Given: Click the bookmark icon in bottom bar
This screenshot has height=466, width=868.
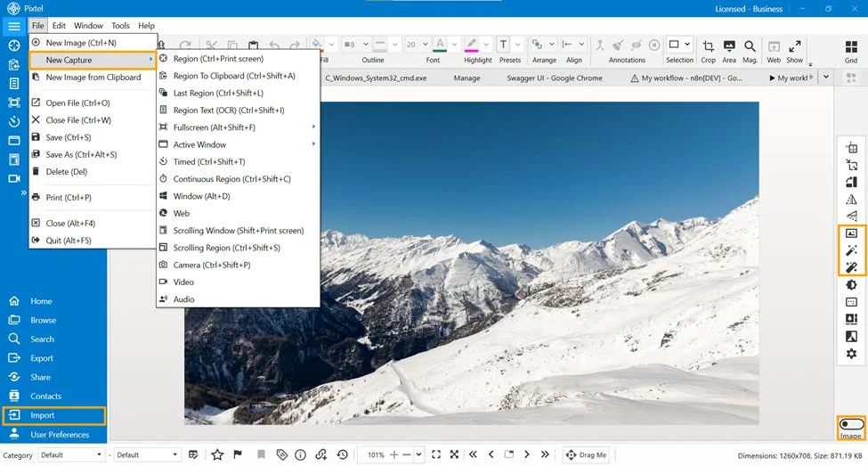Looking at the screenshot, I should [261, 455].
